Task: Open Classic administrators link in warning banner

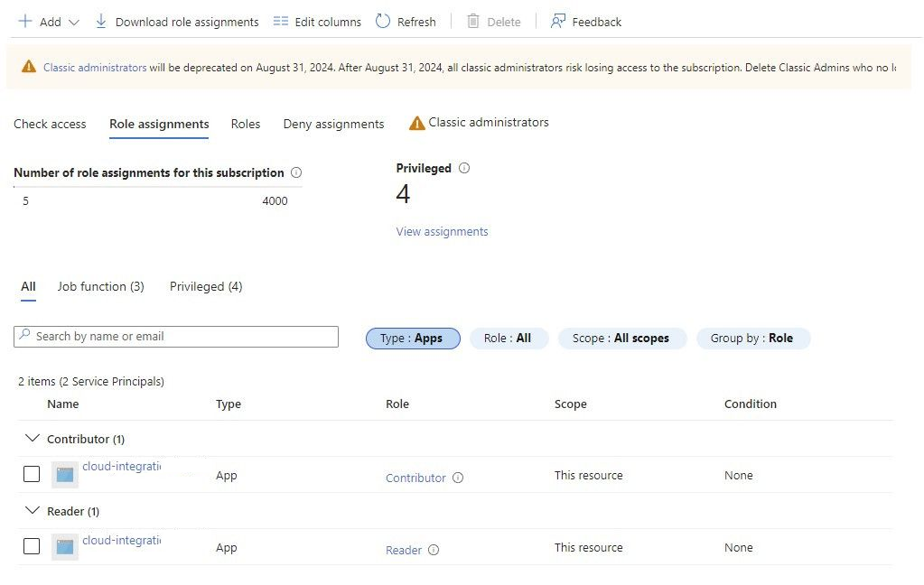Action: click(95, 67)
